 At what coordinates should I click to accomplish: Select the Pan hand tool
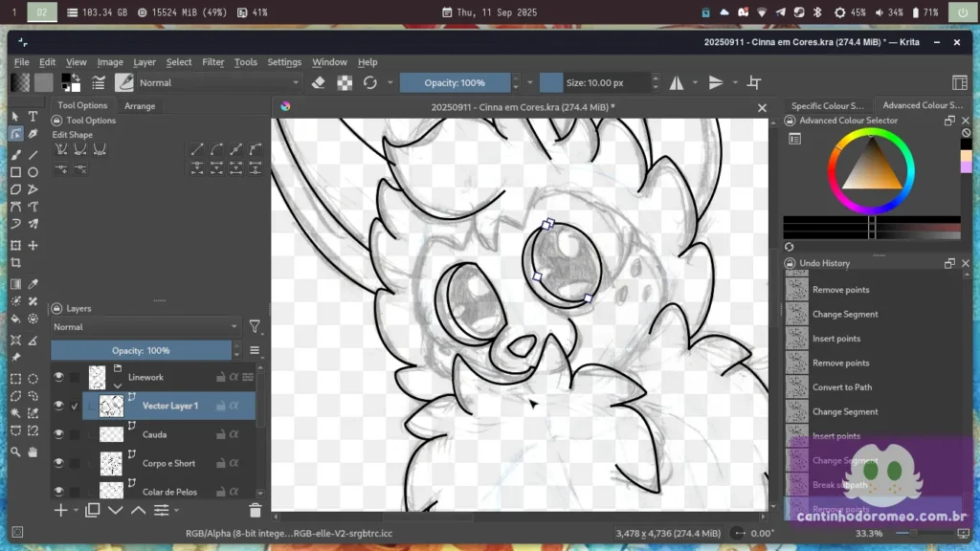pos(33,452)
